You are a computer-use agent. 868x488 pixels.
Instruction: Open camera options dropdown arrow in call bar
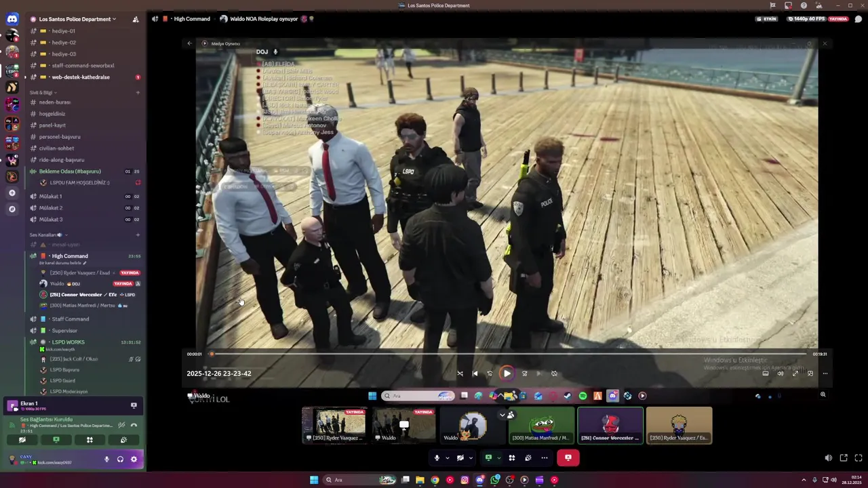(x=471, y=457)
